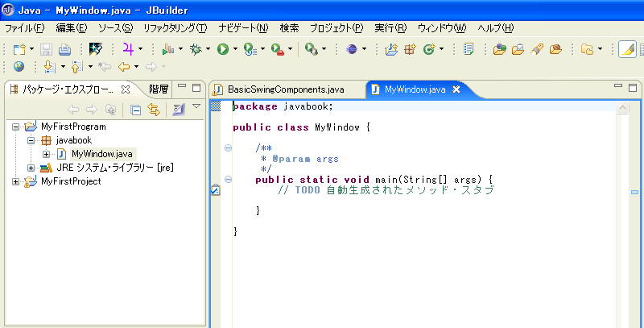The image size is (644, 328).
Task: Switch to the BasicSwingComponents.java tab
Action: point(285,89)
